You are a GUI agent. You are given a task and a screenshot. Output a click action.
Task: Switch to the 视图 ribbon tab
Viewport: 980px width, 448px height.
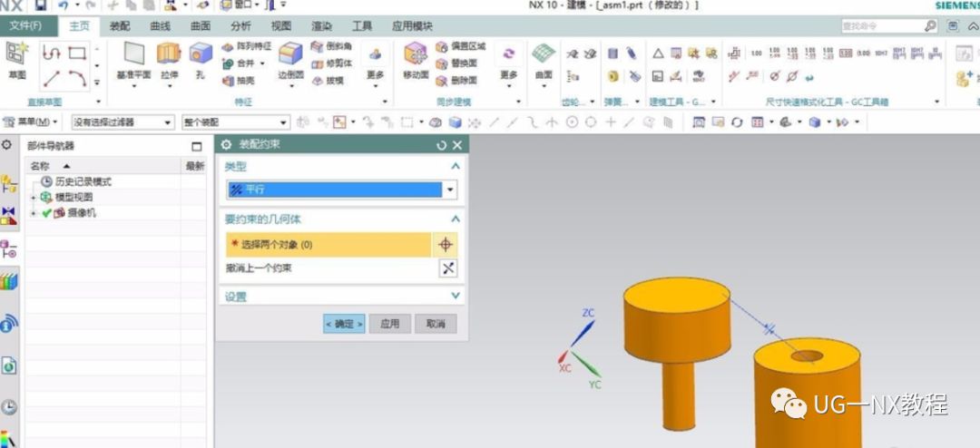281,26
